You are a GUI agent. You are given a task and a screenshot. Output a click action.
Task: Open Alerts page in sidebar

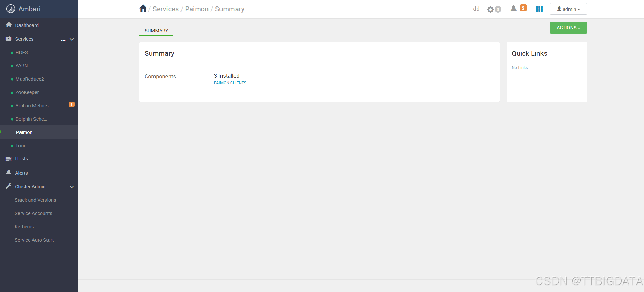point(22,173)
